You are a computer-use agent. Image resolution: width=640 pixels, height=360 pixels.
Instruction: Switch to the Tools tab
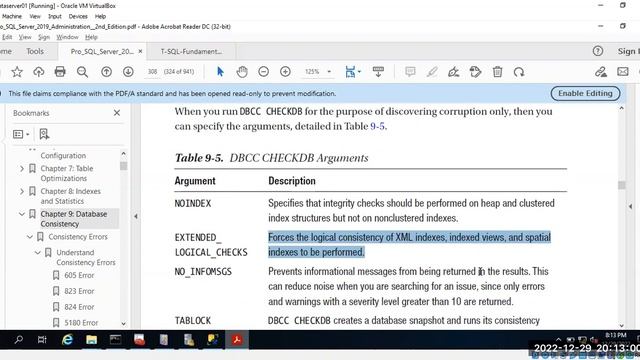35,51
